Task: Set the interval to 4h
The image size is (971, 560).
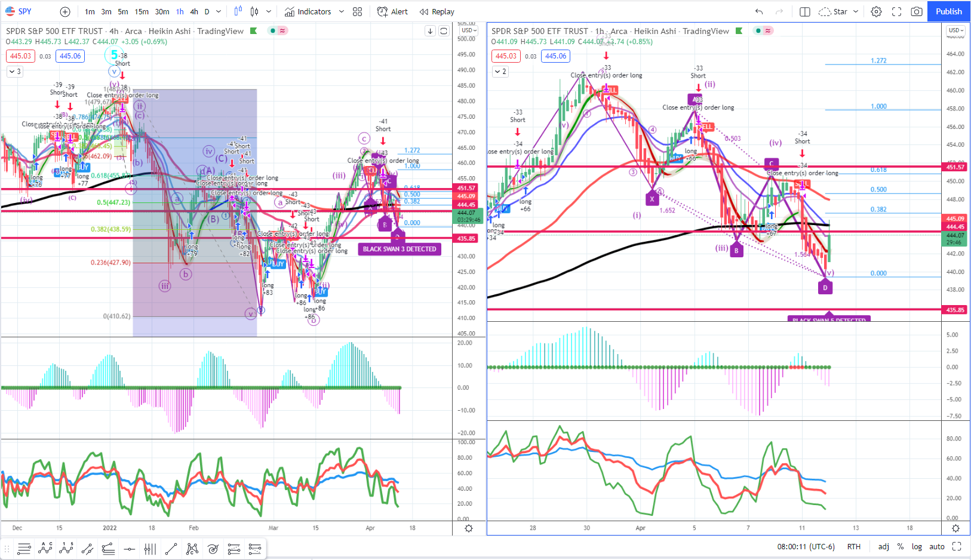Action: click(x=194, y=11)
